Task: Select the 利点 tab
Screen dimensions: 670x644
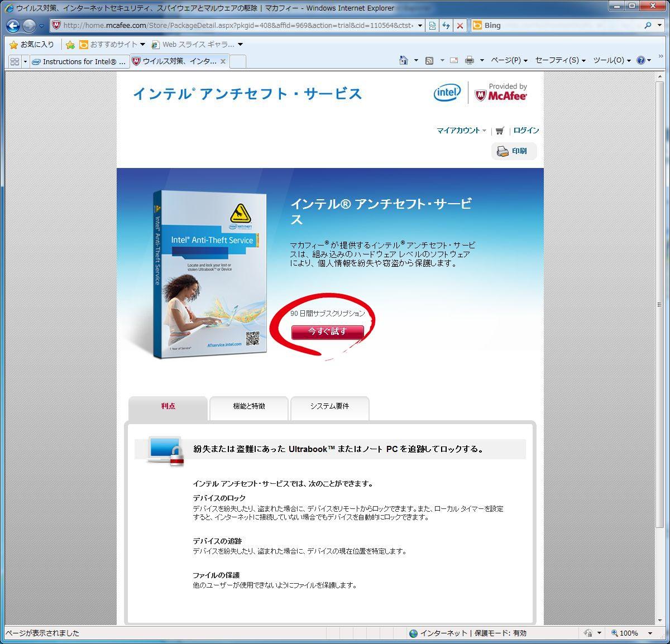Action: [x=168, y=407]
